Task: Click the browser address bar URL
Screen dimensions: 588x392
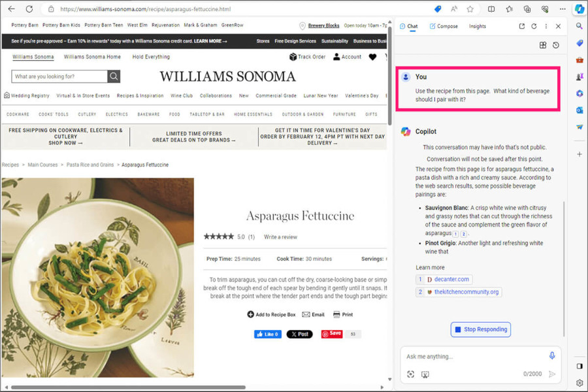Action: pyautogui.click(x=146, y=9)
